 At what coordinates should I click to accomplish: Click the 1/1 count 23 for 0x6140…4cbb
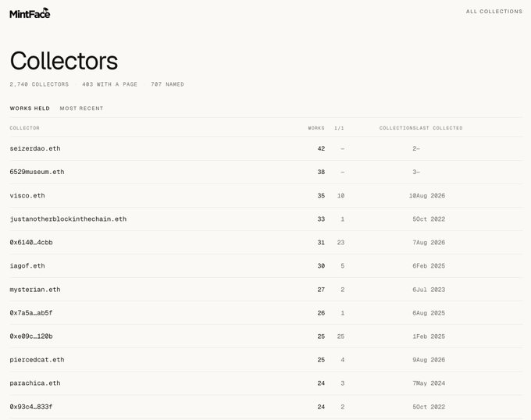click(x=340, y=242)
